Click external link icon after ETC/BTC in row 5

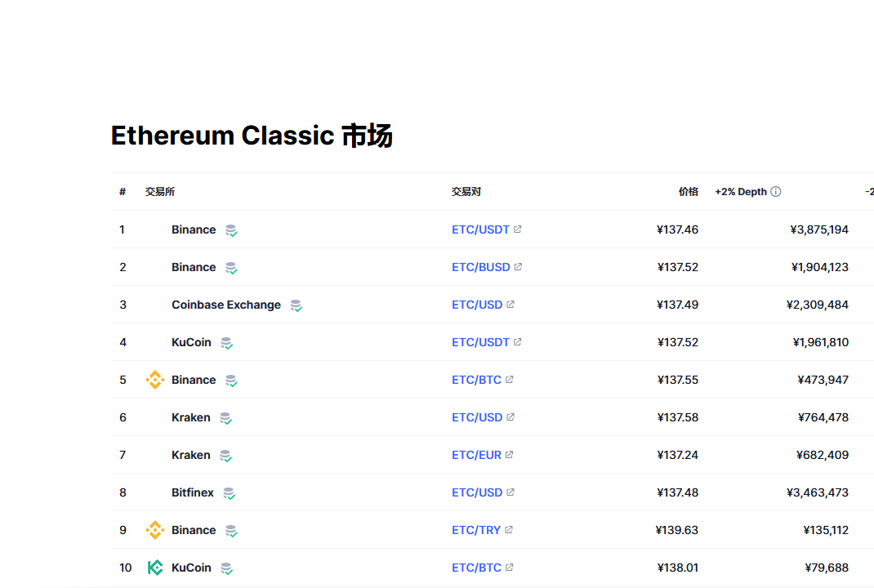tap(509, 380)
